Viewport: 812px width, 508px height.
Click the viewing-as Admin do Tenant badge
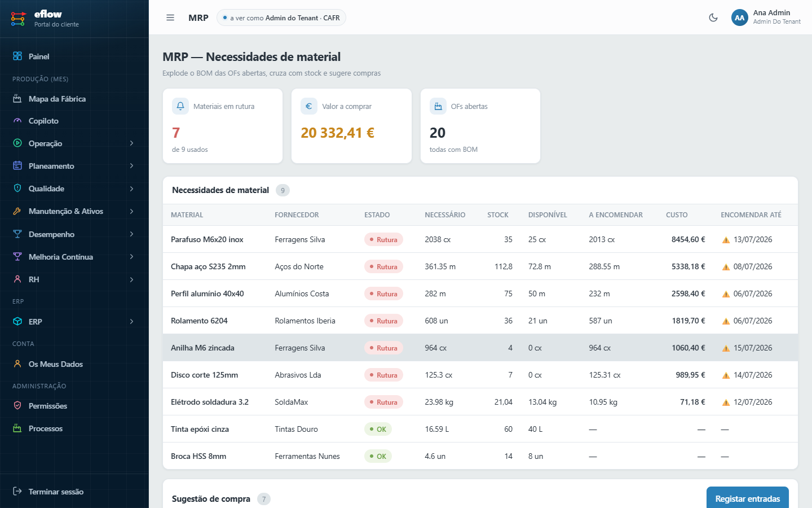click(281, 17)
